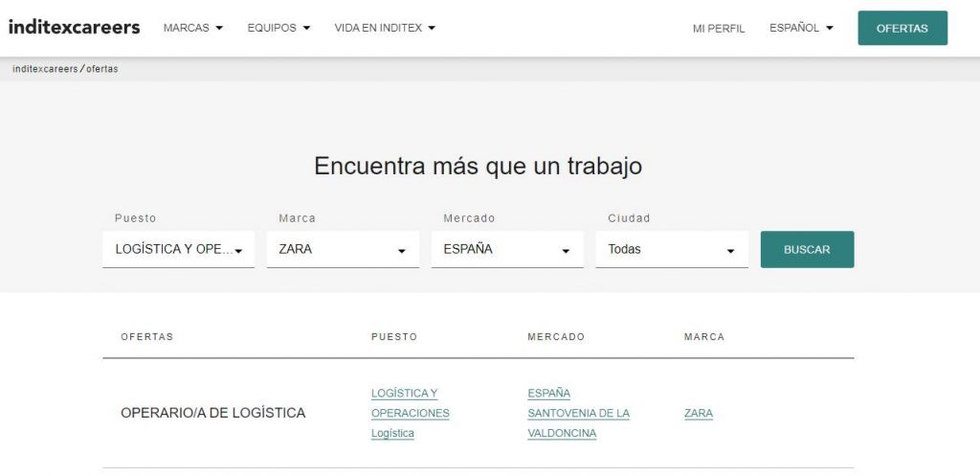Click the inditexcareers logo
The width and height of the screenshot is (980, 476).
pos(74,27)
